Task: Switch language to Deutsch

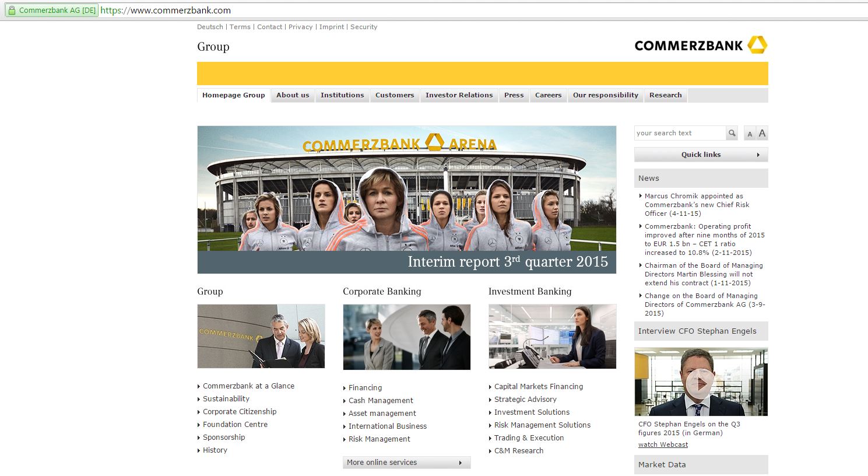Action: point(210,27)
